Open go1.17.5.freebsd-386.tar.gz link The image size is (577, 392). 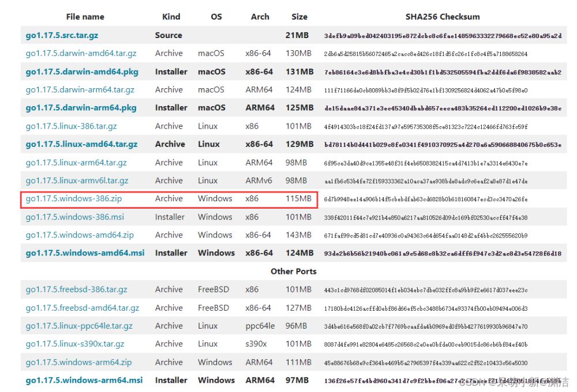76,289
